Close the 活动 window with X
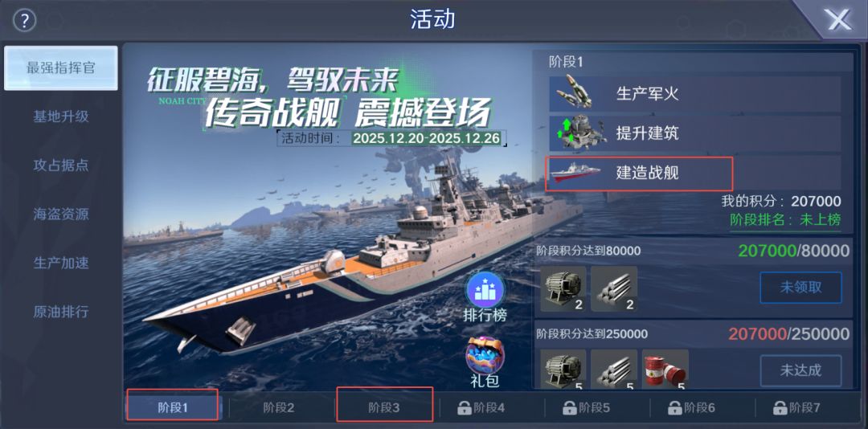The image size is (868, 429). pos(839,20)
